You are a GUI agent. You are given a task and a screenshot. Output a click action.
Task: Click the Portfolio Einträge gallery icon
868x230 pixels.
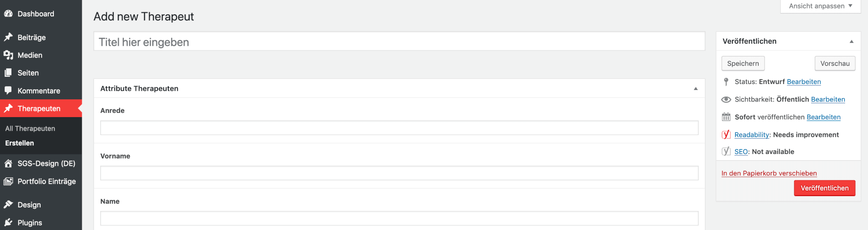point(8,181)
